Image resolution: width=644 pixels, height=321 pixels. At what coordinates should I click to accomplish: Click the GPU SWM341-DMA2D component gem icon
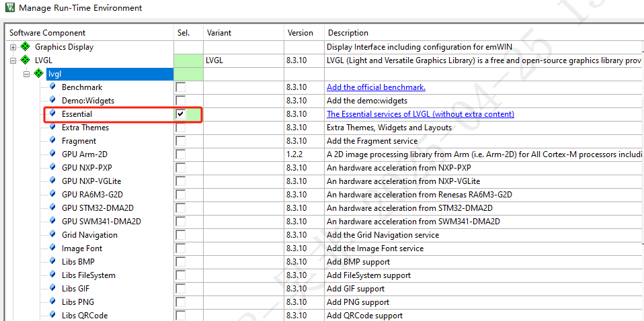[x=52, y=220]
